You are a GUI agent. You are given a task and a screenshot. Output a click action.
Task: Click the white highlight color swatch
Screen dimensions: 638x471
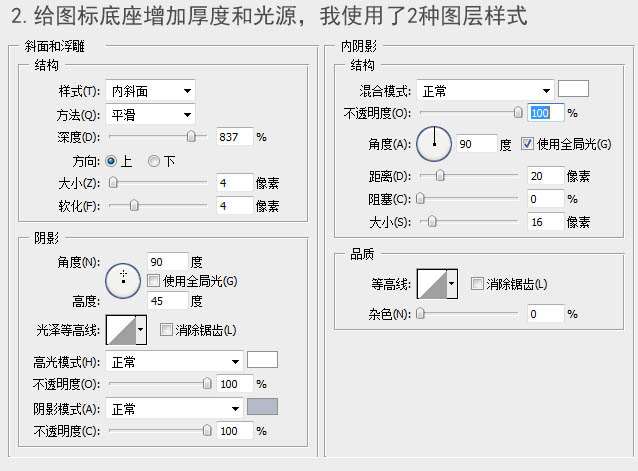[x=262, y=360]
